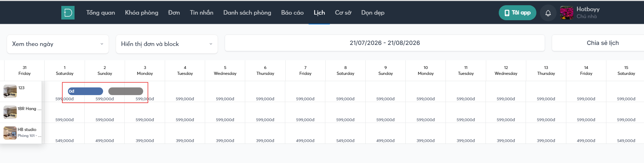Select 10 Monday column header
The width and height of the screenshot is (644, 163).
pyautogui.click(x=426, y=70)
